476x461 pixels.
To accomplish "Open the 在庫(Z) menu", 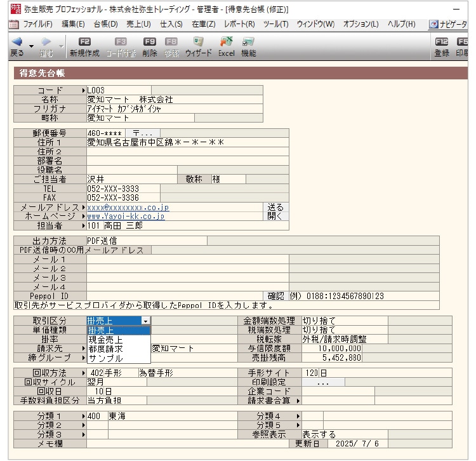I will click(204, 24).
